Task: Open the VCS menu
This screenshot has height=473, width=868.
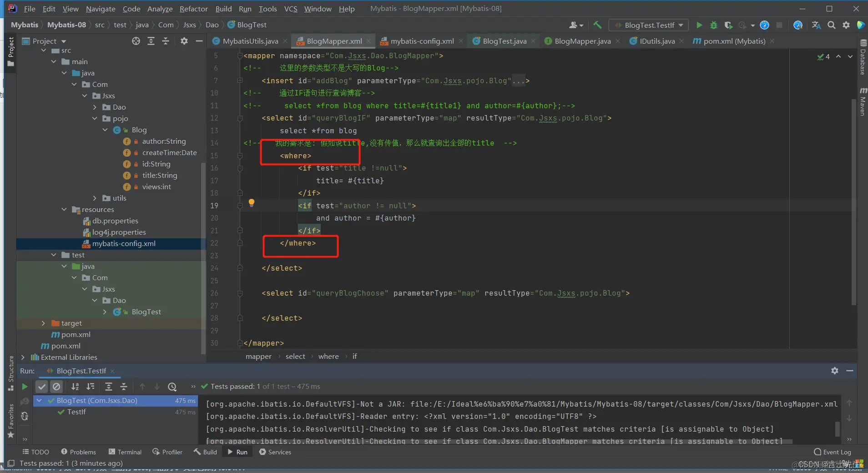Action: (x=291, y=9)
